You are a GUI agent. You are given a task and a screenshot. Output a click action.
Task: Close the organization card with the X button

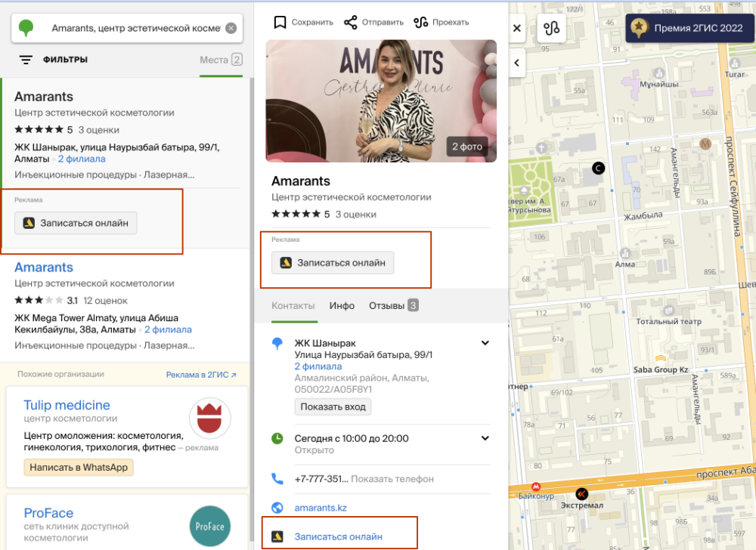[517, 28]
